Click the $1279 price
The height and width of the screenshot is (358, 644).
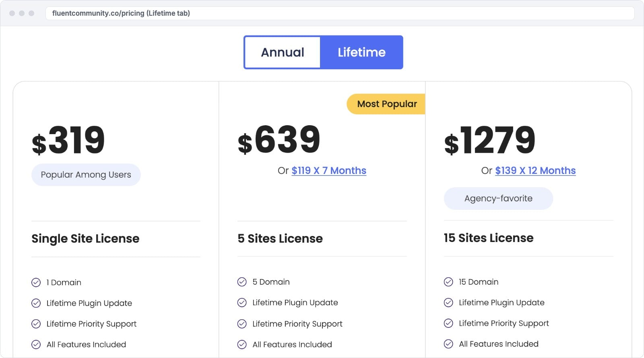click(x=490, y=140)
